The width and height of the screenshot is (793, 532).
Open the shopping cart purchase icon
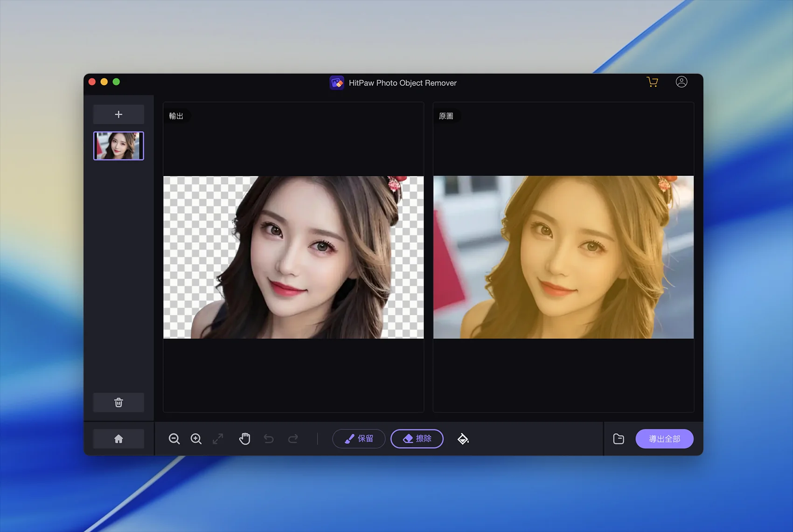pyautogui.click(x=652, y=82)
